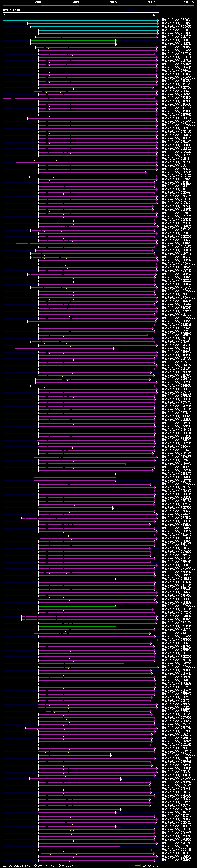Click label UniRef100_B0URW6

coord(177,683)
